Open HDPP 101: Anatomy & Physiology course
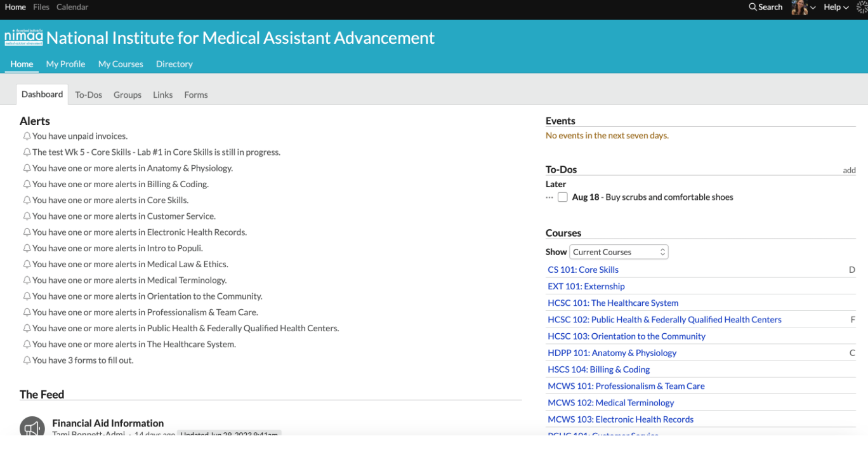Screen dimensions: 868x462 click(612, 353)
